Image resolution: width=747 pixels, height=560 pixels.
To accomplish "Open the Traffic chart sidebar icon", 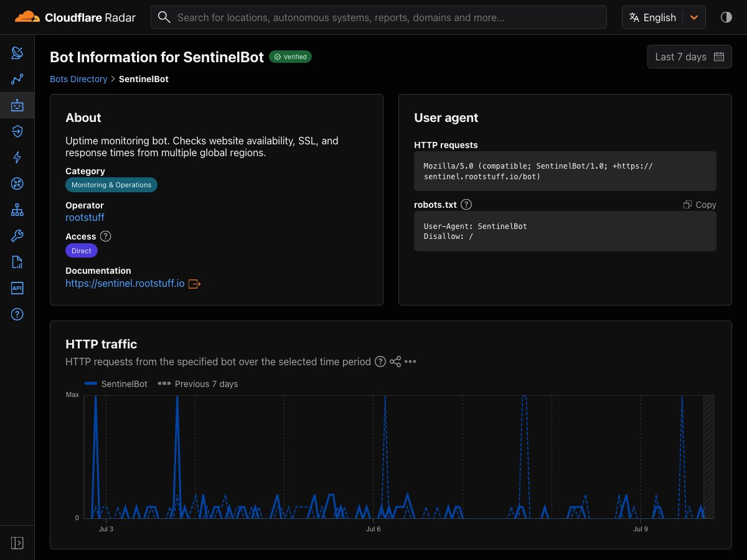I will coord(17,79).
